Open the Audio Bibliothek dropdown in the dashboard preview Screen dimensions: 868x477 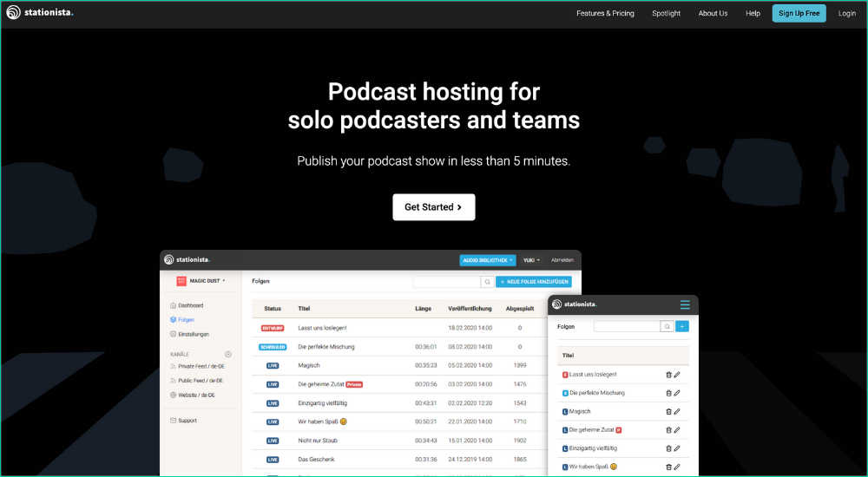coord(487,260)
